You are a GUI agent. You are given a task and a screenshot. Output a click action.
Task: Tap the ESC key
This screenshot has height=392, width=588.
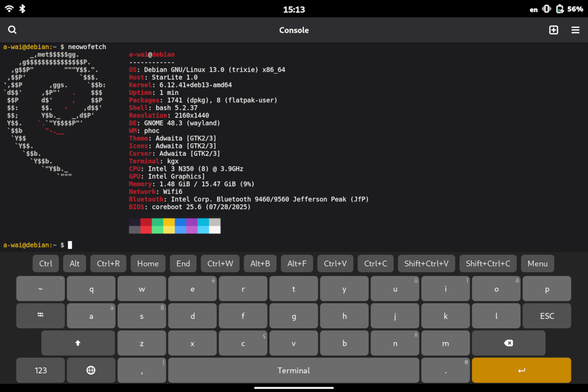[547, 315]
